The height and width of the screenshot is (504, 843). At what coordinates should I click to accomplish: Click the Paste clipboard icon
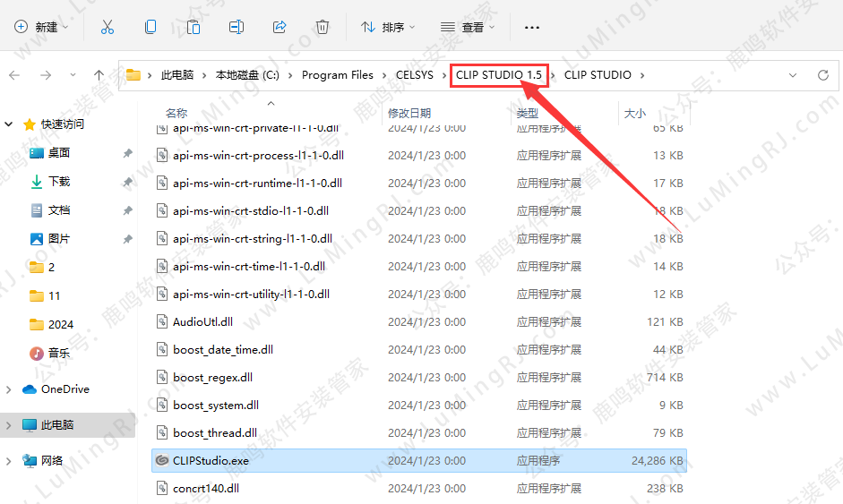pyautogui.click(x=194, y=27)
